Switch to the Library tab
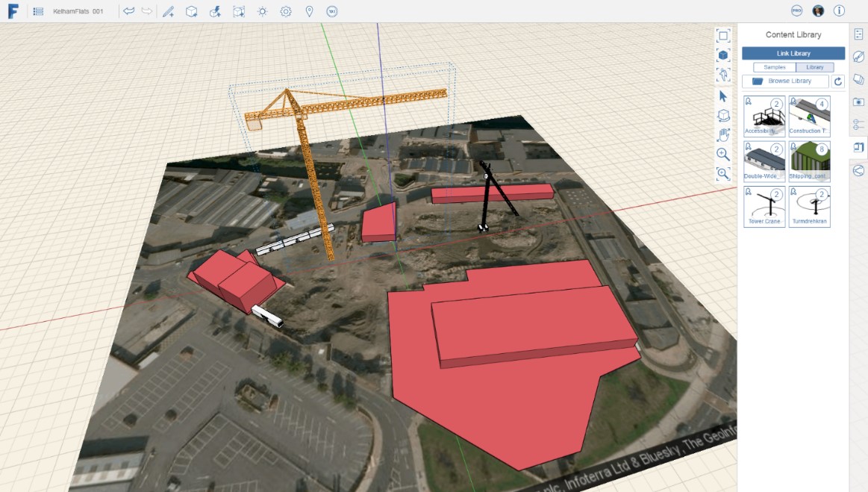This screenshot has height=492, width=868. tap(815, 66)
